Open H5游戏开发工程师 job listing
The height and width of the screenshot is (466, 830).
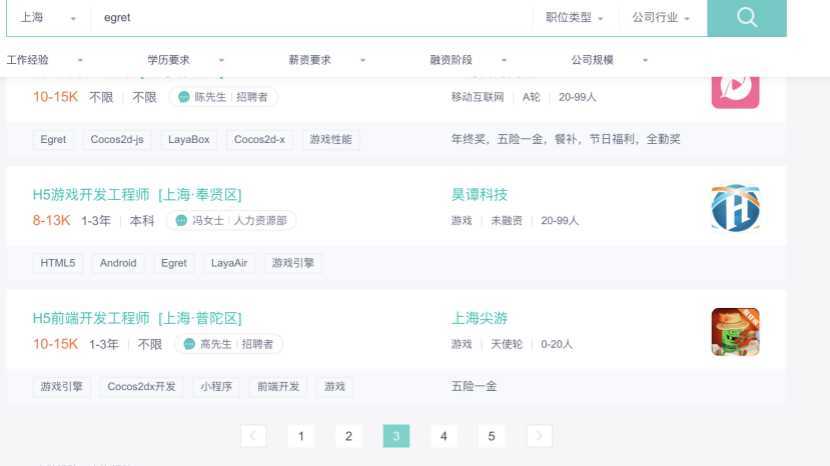137,195
